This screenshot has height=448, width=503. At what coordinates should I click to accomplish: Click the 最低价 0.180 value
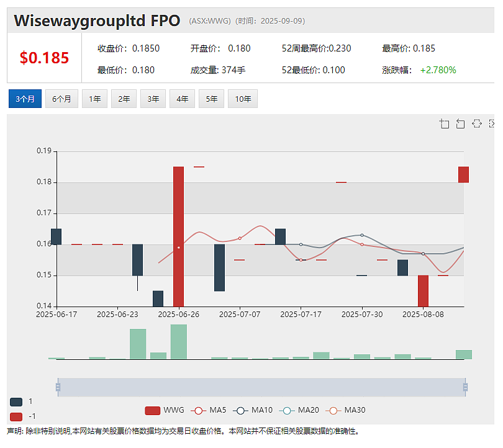pos(125,70)
